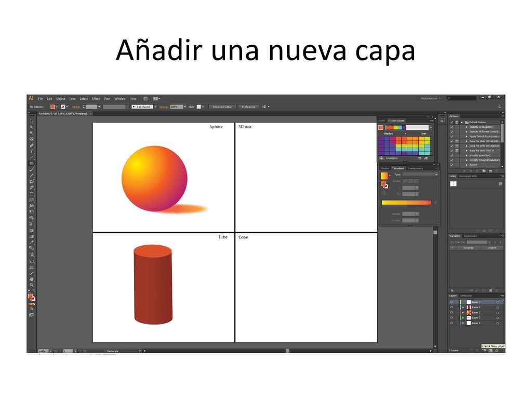Open the Layers panel flyout menu
The height and width of the screenshot is (399, 532).
click(x=502, y=296)
